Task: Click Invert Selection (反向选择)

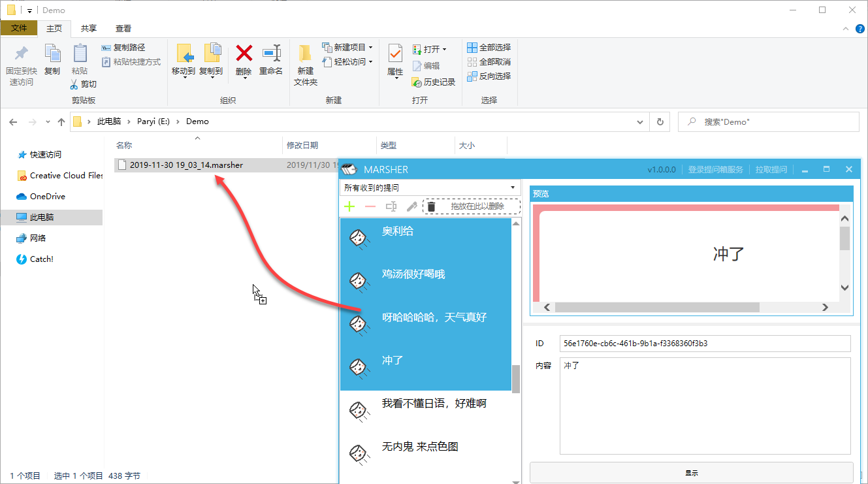Action: click(x=489, y=76)
